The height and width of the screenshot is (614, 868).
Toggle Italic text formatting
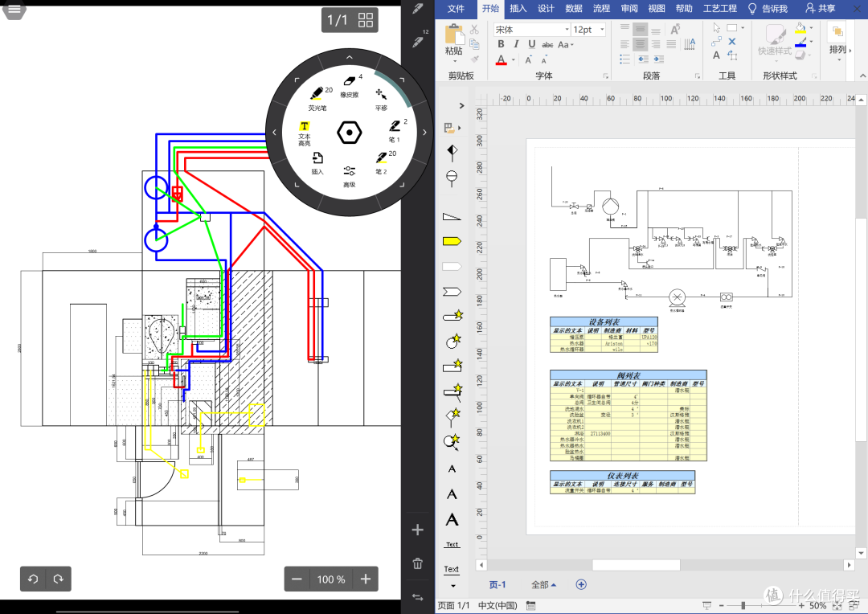[516, 44]
